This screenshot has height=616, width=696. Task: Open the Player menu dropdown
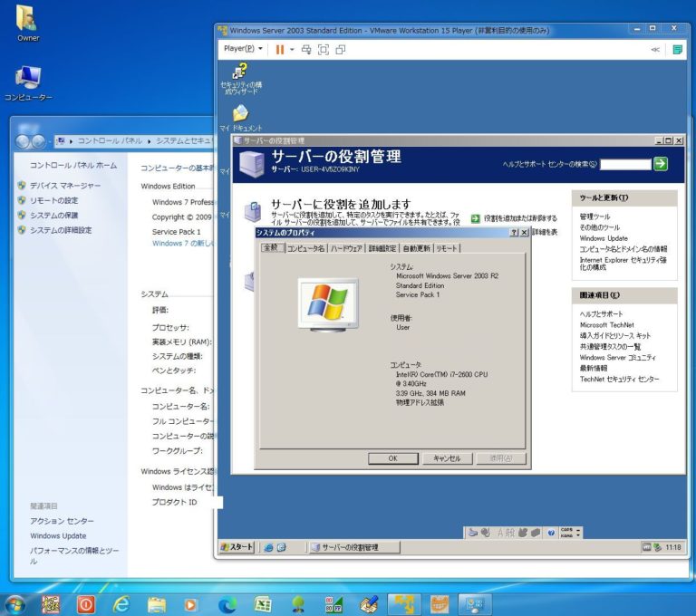click(x=243, y=49)
